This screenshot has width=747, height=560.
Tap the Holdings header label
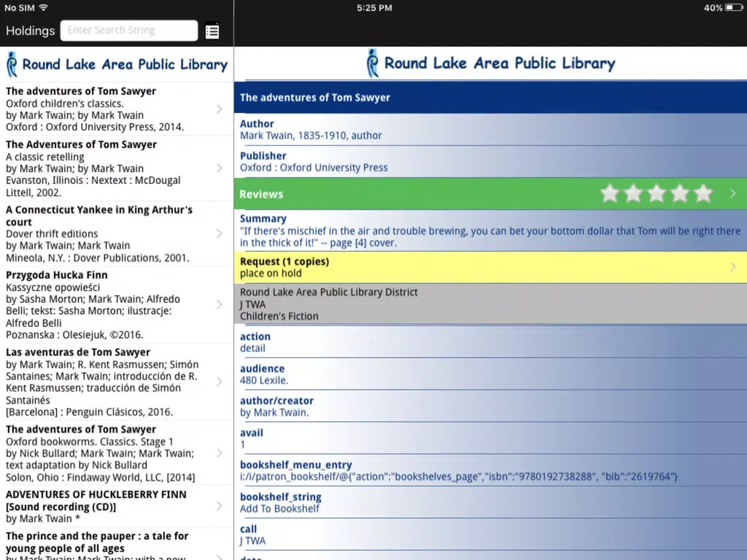[30, 31]
